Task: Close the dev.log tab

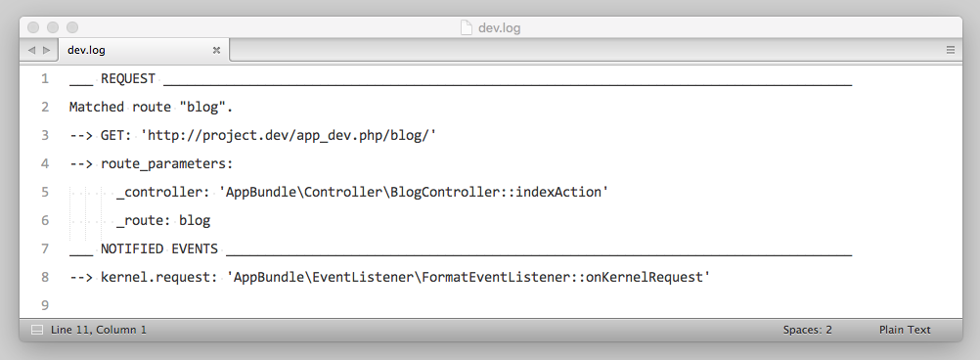Action: point(216,50)
